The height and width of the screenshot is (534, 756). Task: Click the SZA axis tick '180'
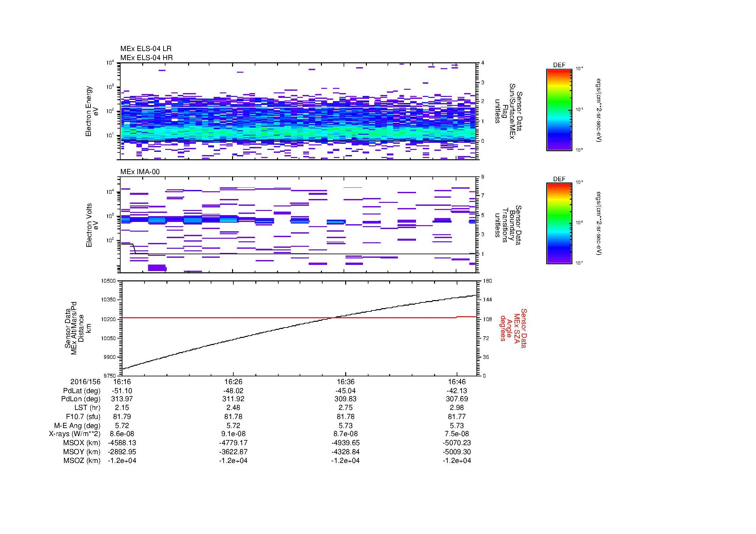[x=487, y=281]
